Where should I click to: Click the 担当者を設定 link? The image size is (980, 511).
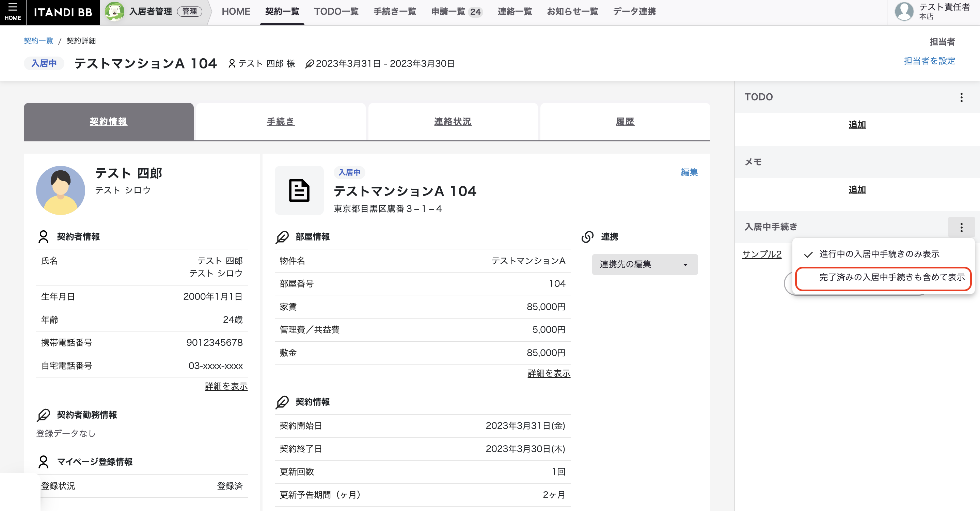point(929,61)
